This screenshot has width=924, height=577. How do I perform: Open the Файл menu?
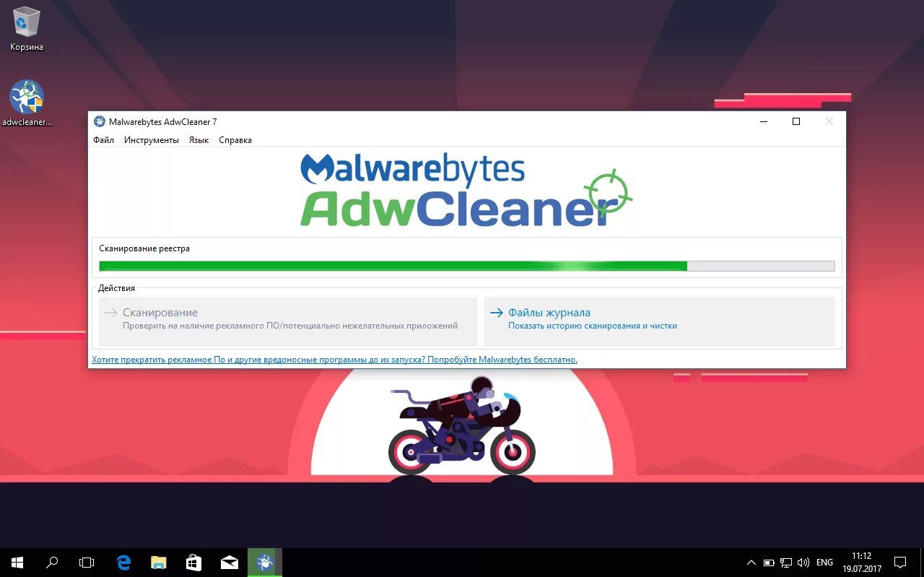pos(104,140)
